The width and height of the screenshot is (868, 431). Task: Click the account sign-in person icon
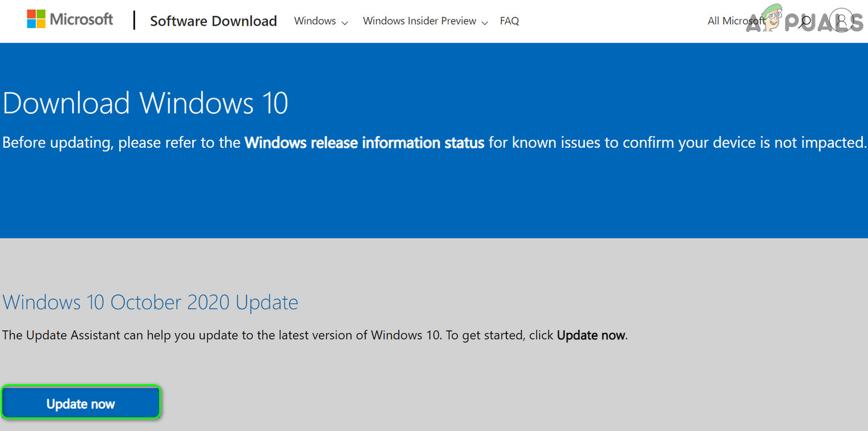pos(841,21)
